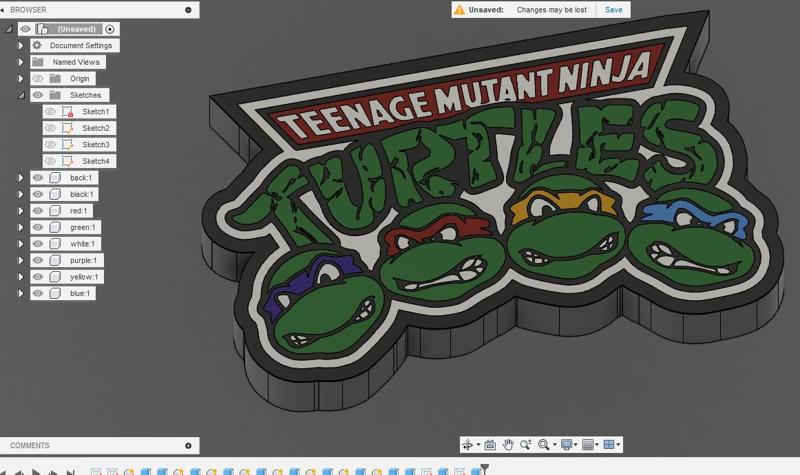The width and height of the screenshot is (800, 475).
Task: Open the Zoom Window dropdown arrow
Action: (555, 445)
